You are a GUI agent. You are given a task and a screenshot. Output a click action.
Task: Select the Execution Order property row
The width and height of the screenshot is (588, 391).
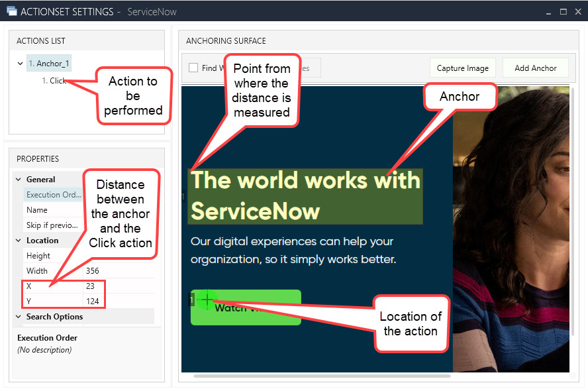point(53,195)
